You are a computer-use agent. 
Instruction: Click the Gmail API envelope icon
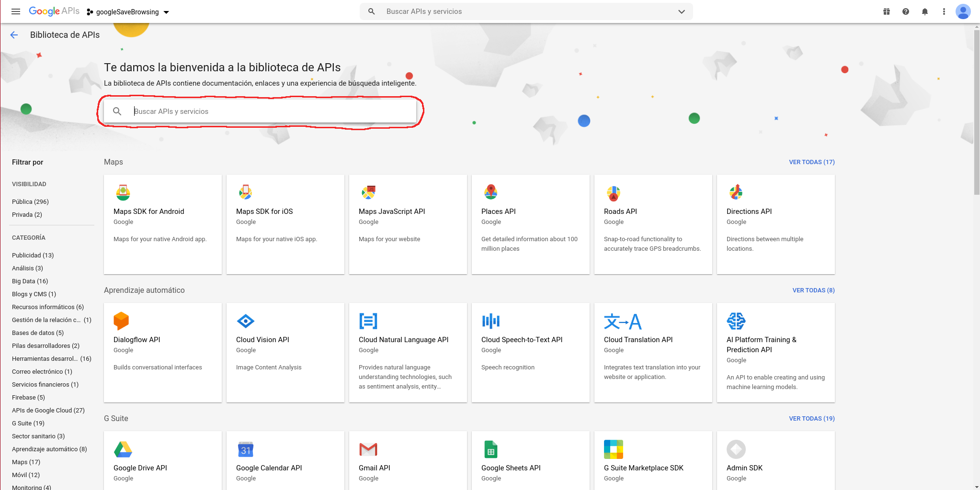pos(368,449)
